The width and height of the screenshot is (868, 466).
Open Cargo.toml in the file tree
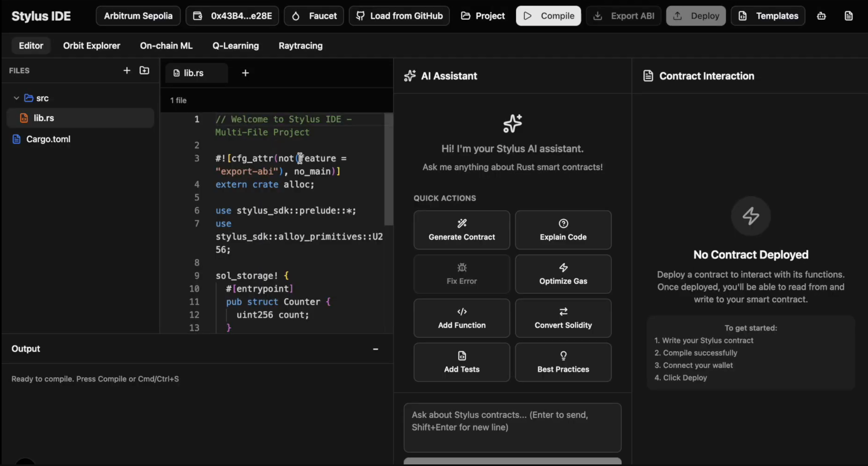[x=48, y=139]
